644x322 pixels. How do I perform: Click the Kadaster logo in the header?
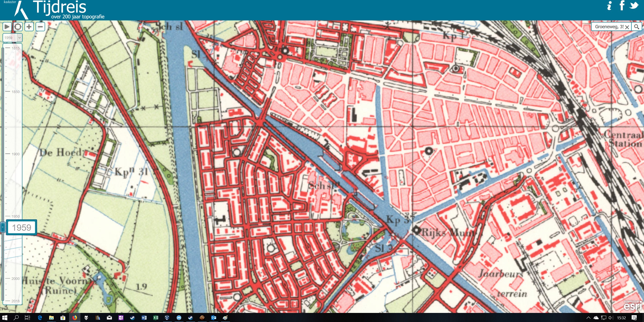pyautogui.click(x=16, y=10)
